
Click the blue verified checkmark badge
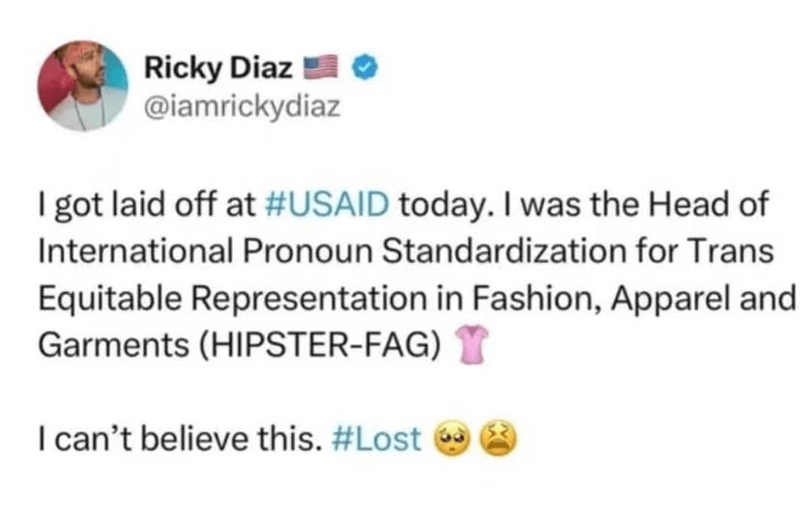click(365, 67)
